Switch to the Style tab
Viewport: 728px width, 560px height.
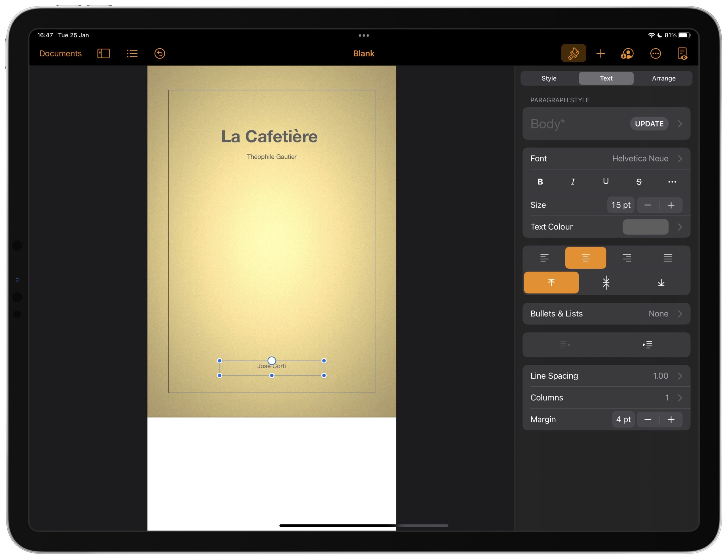point(549,78)
